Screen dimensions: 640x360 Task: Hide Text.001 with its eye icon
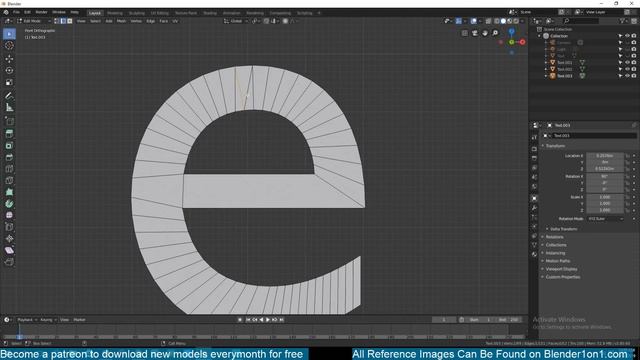tap(627, 62)
